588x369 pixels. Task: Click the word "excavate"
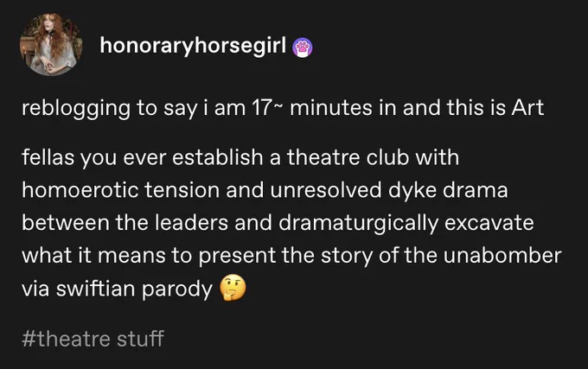pyautogui.click(x=489, y=223)
